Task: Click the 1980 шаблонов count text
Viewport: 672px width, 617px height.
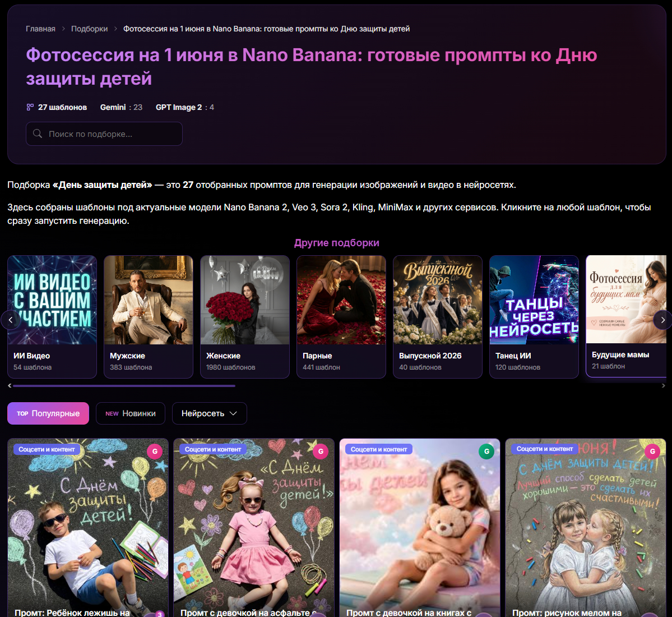Action: click(230, 367)
